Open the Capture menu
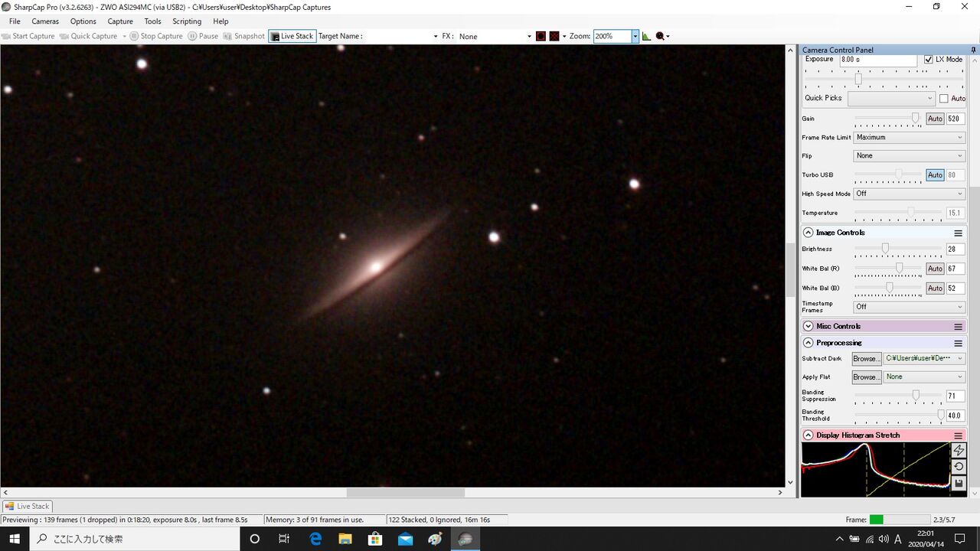Image resolution: width=980 pixels, height=551 pixels. (120, 21)
